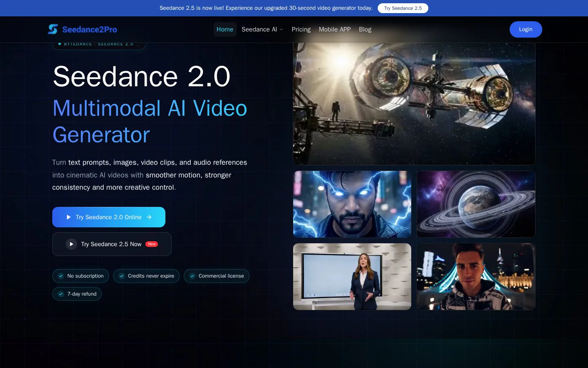Click the Multimodal AI Video Generator heading
This screenshot has height=368, width=588.
tap(150, 121)
